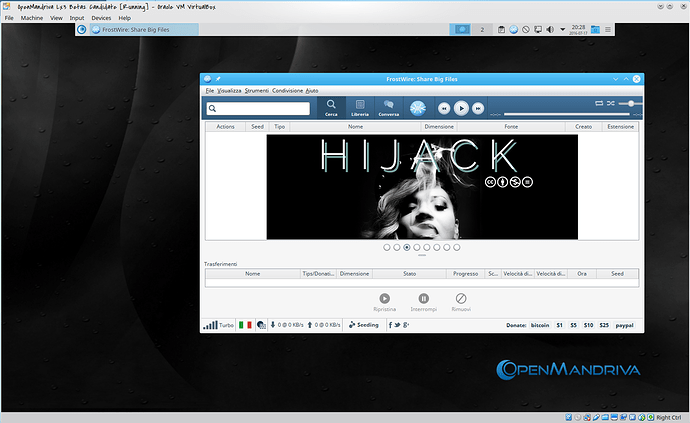This screenshot has height=423, width=690.
Task: Select the third slideshow dot
Action: pos(407,247)
